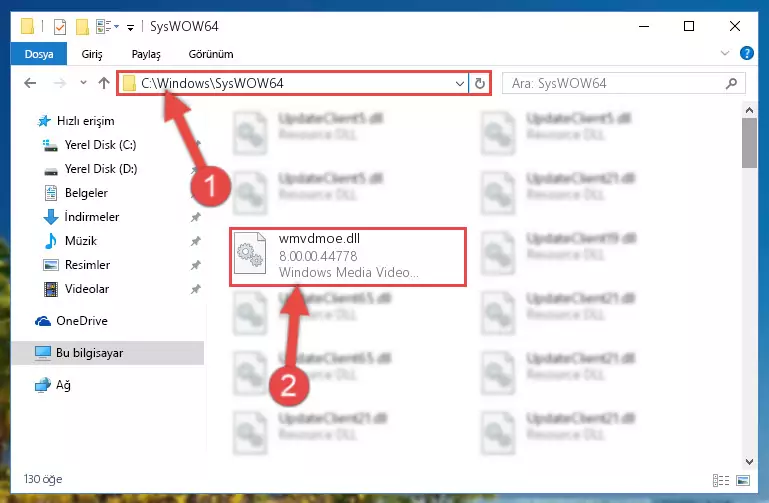
Task: Switch to the Giriş ribbon tab
Action: 92,54
